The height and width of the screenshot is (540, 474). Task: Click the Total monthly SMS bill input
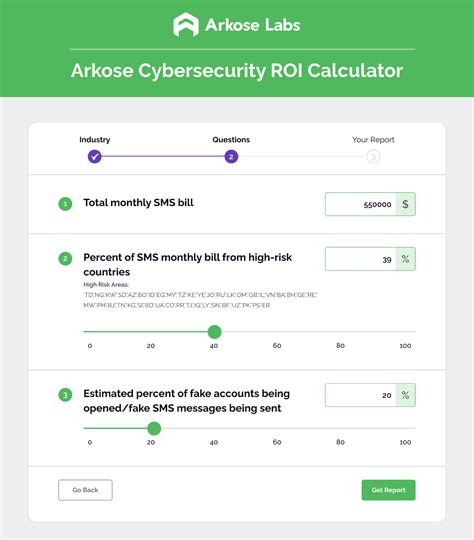point(361,204)
